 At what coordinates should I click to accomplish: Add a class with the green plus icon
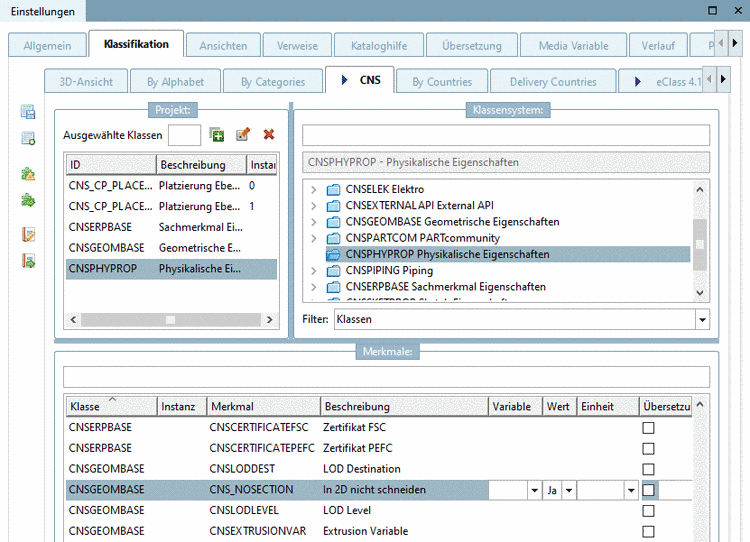pyautogui.click(x=217, y=134)
